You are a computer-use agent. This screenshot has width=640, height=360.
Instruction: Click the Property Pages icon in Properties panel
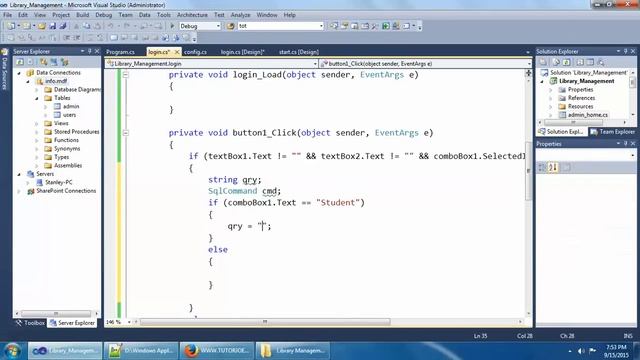566,167
